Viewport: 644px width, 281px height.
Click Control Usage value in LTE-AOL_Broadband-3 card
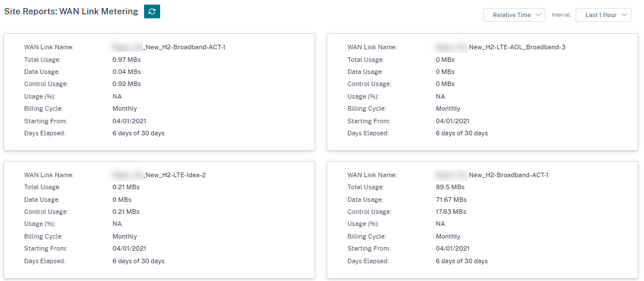click(445, 84)
